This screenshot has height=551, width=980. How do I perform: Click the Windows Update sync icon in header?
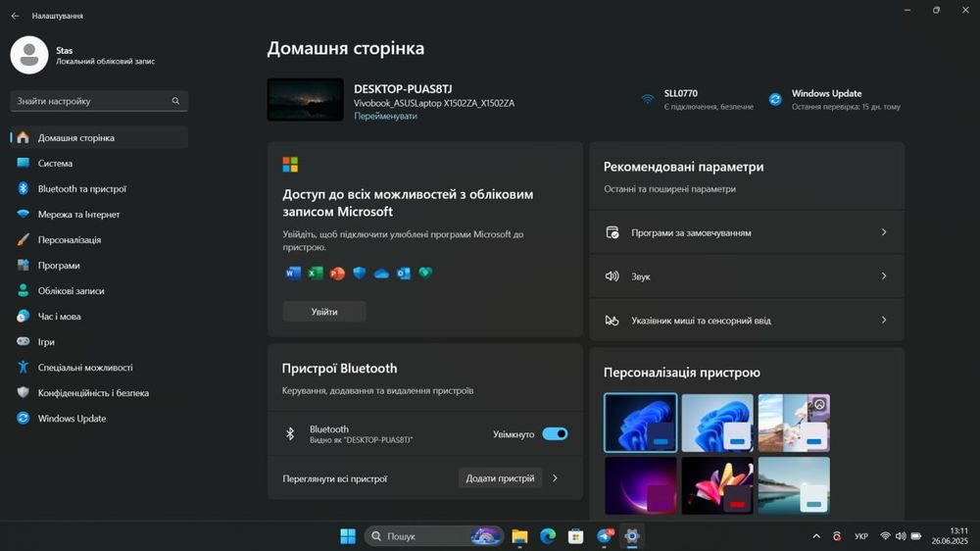click(775, 99)
